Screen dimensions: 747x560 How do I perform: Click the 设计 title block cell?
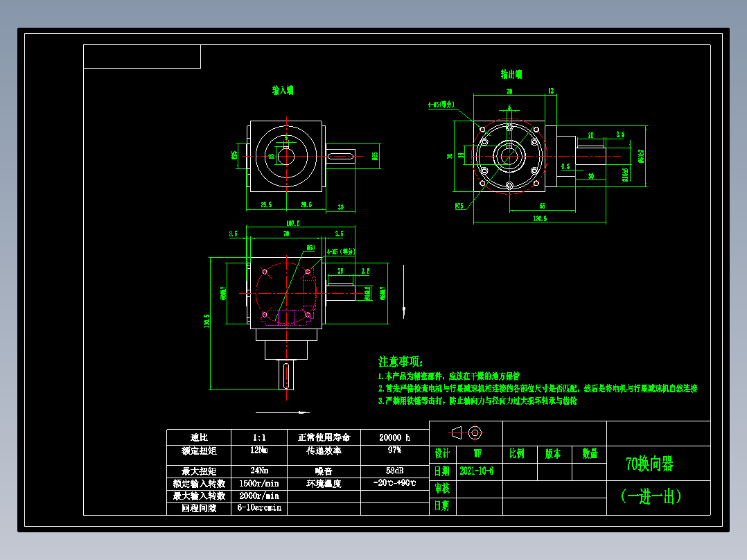click(x=442, y=454)
